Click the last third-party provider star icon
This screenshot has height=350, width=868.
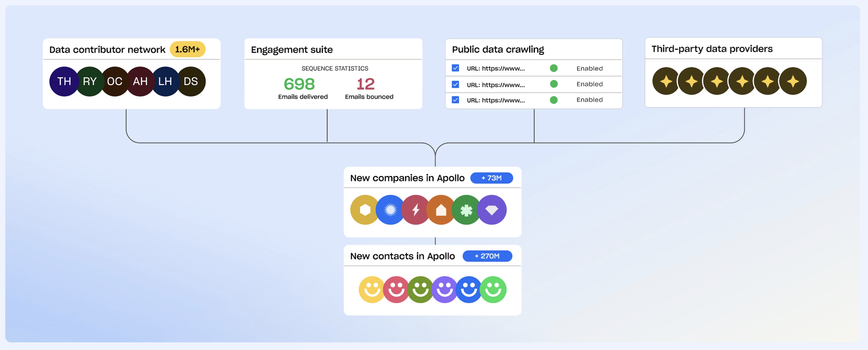coord(793,81)
